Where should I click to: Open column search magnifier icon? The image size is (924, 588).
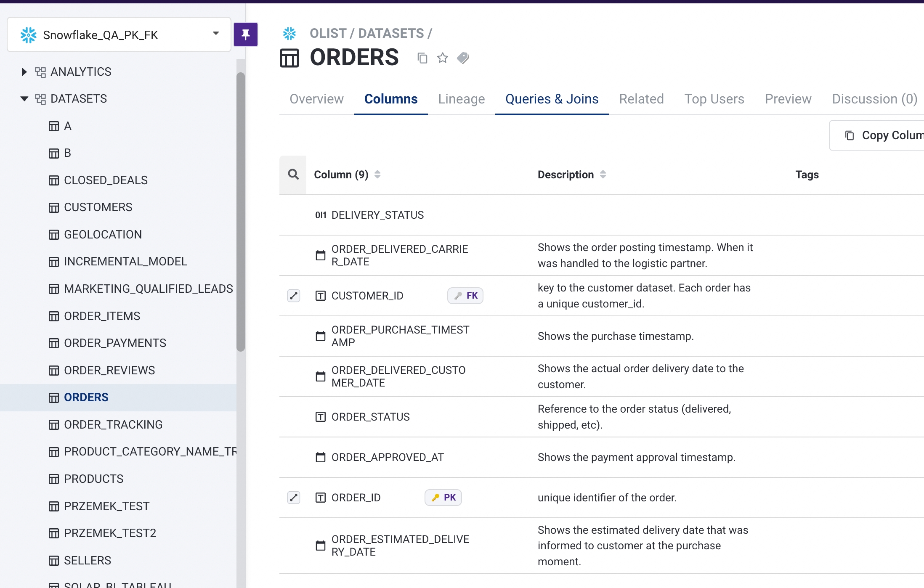pyautogui.click(x=293, y=175)
